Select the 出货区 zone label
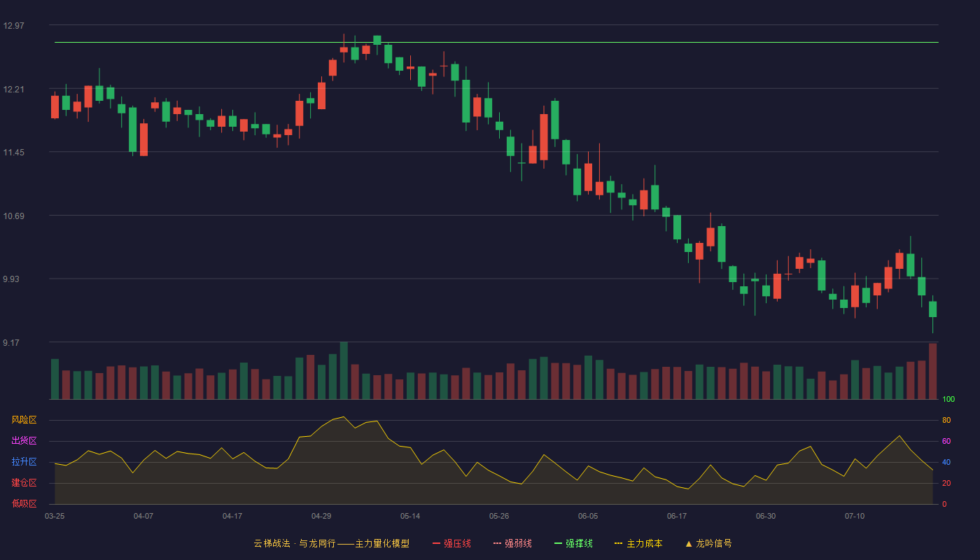Image resolution: width=980 pixels, height=560 pixels. point(24,441)
